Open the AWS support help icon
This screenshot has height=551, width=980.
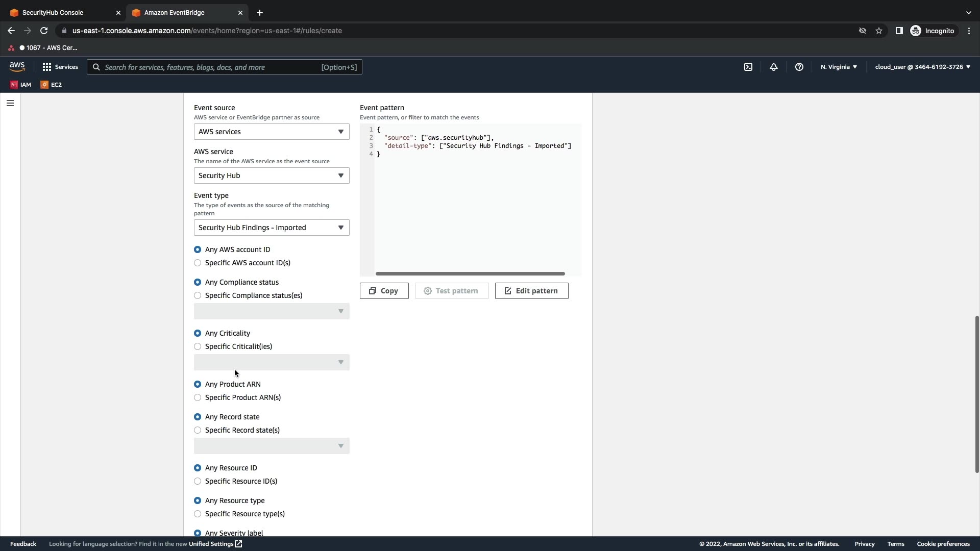(x=799, y=67)
